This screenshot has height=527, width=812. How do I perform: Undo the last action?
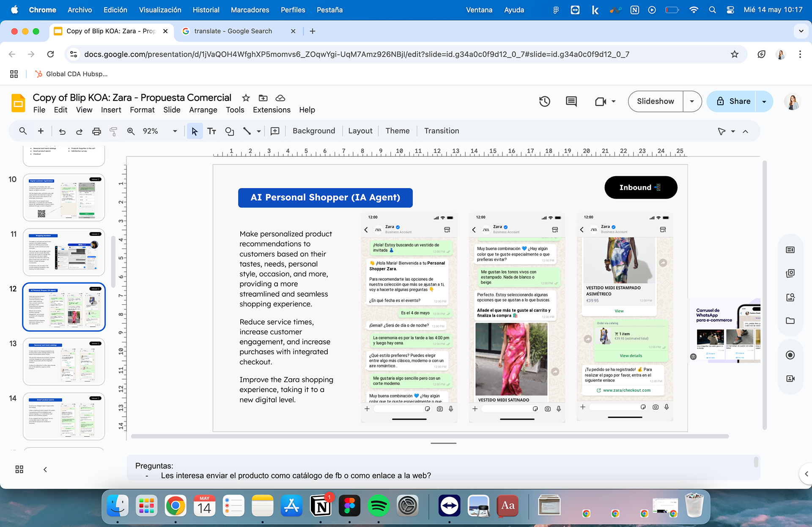click(x=62, y=131)
